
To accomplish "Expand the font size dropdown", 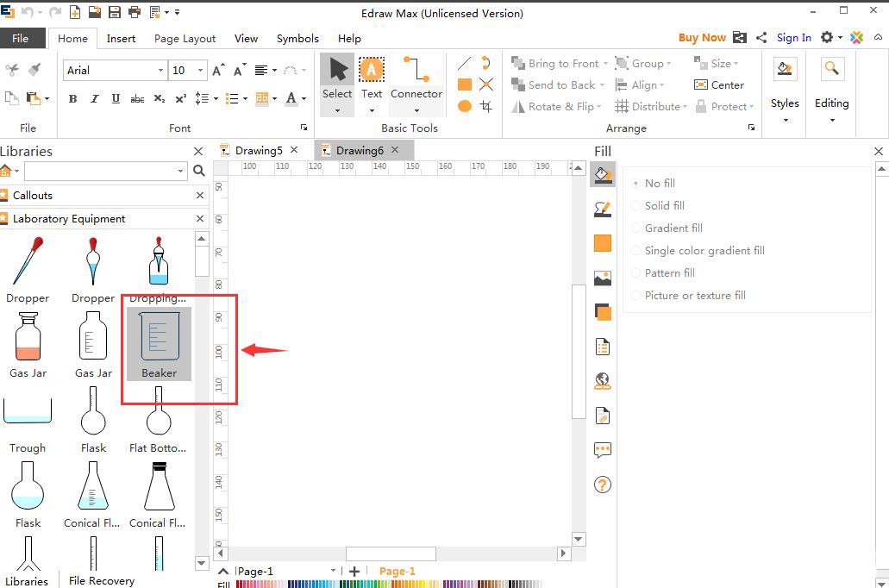I will pyautogui.click(x=201, y=71).
